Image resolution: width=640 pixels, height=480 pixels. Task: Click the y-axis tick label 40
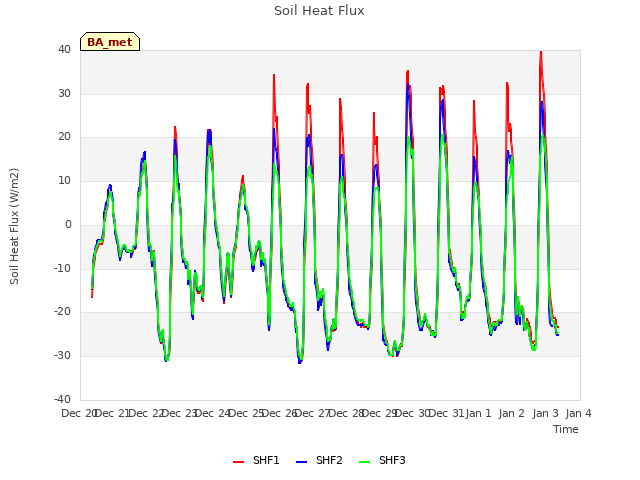click(64, 50)
